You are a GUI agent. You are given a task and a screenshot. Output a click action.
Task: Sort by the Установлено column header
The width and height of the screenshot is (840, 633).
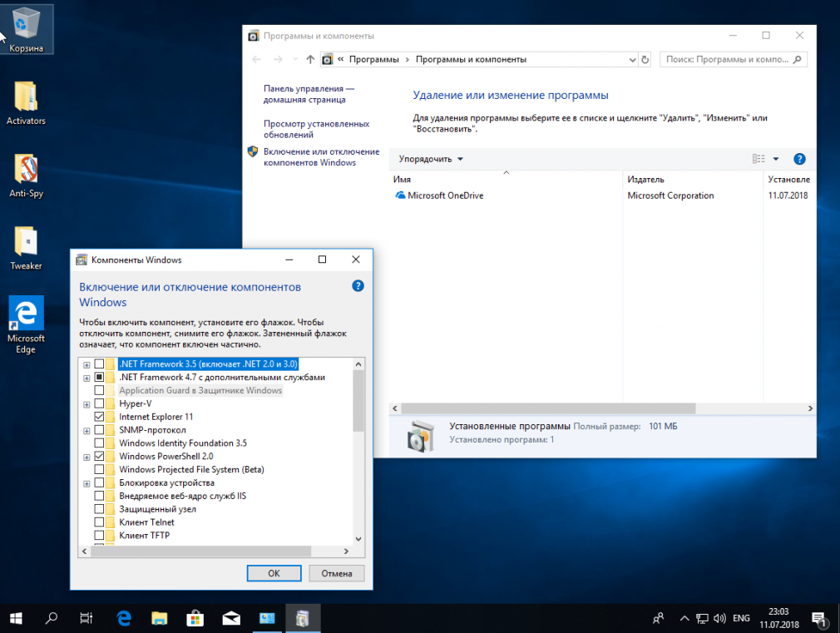[788, 180]
